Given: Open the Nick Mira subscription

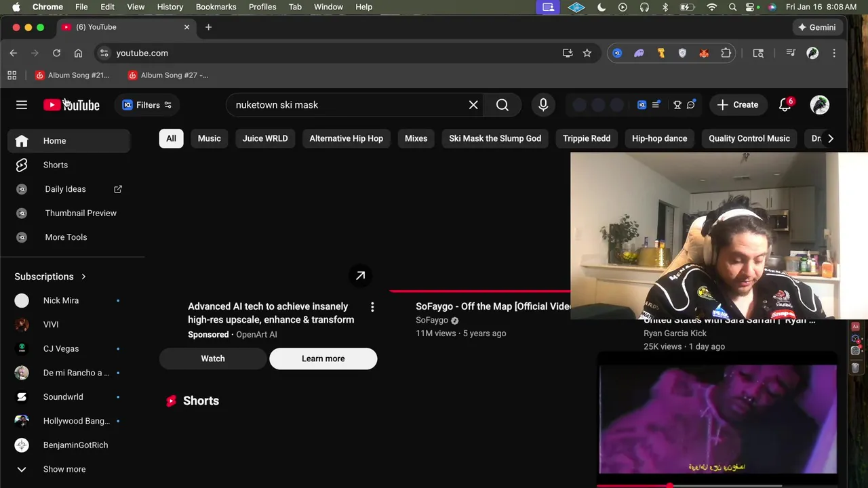Looking at the screenshot, I should pos(69,300).
